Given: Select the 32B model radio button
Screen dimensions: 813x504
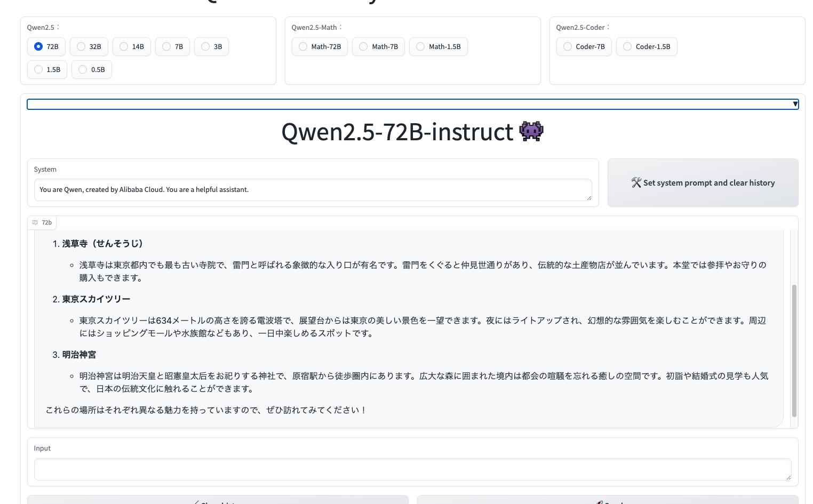Looking at the screenshot, I should click(81, 46).
